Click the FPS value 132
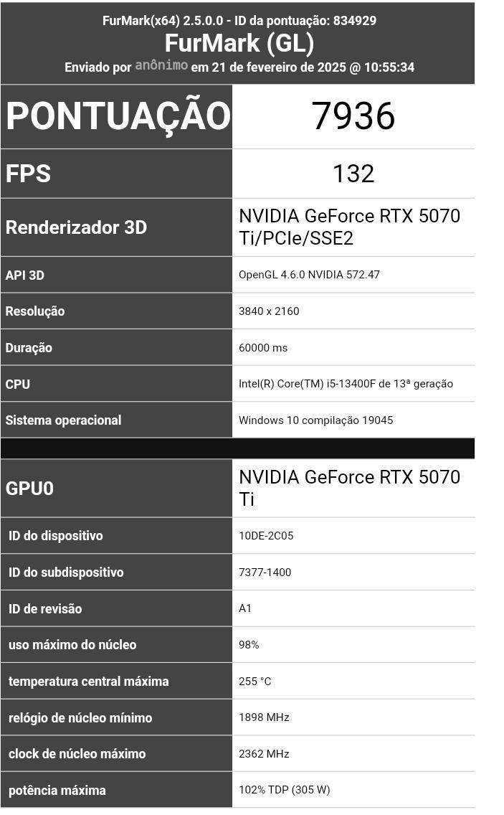Image resolution: width=504 pixels, height=815 pixels. (x=353, y=174)
